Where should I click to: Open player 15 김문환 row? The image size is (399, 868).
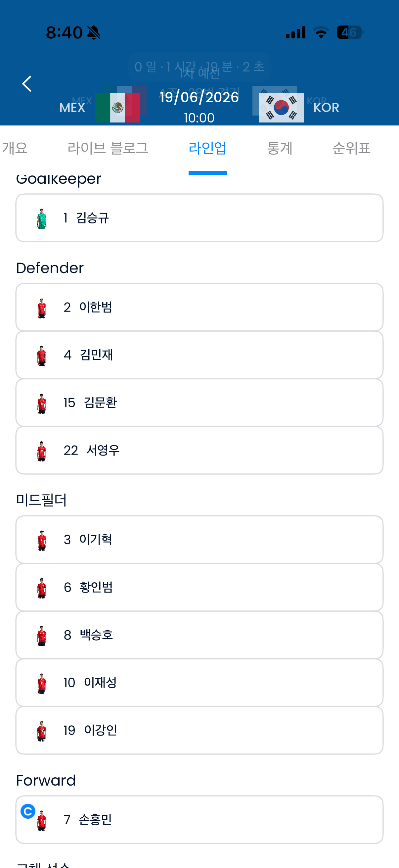coord(199,402)
